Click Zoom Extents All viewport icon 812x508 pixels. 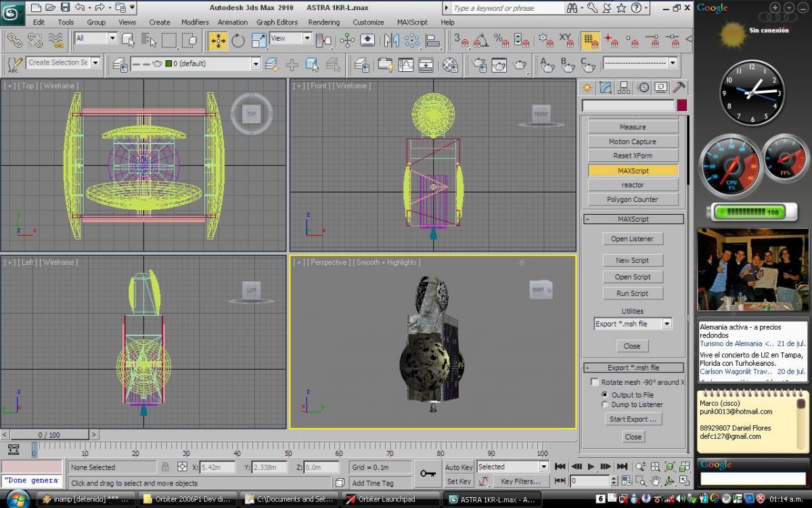tap(683, 467)
